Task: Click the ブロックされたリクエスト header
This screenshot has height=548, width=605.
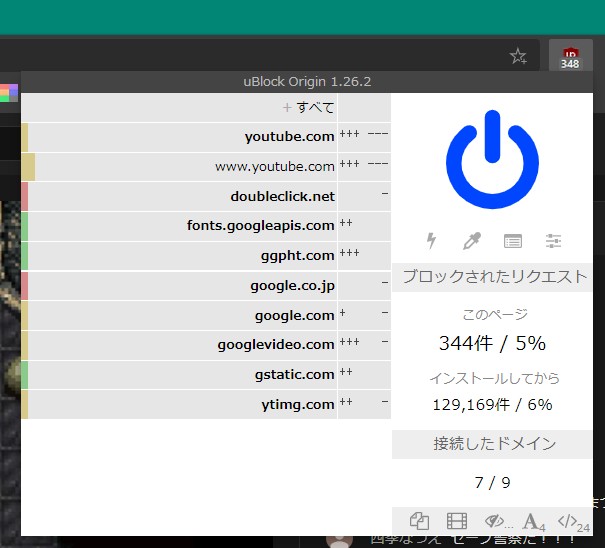Action: 492,277
